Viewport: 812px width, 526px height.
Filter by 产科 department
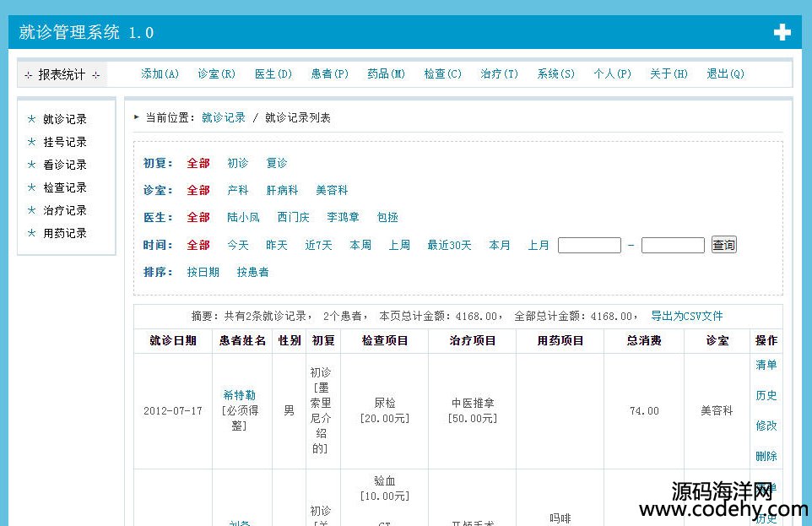tap(238, 190)
